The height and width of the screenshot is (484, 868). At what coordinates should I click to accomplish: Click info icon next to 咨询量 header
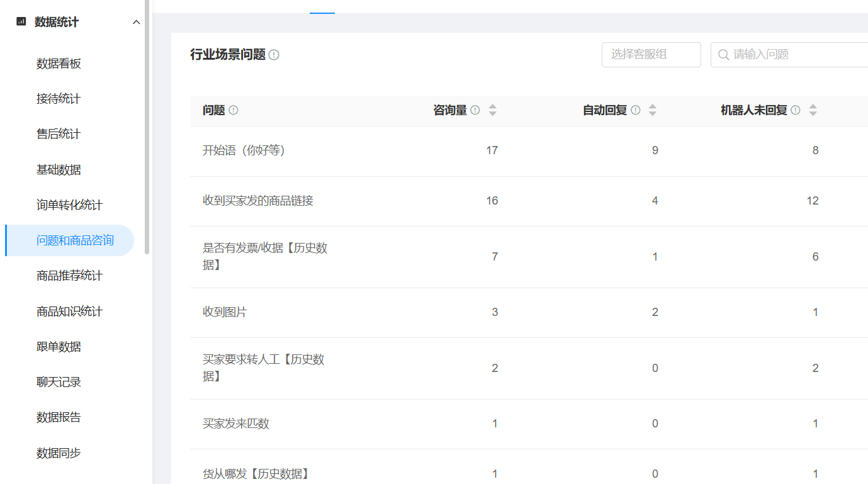[x=475, y=110]
